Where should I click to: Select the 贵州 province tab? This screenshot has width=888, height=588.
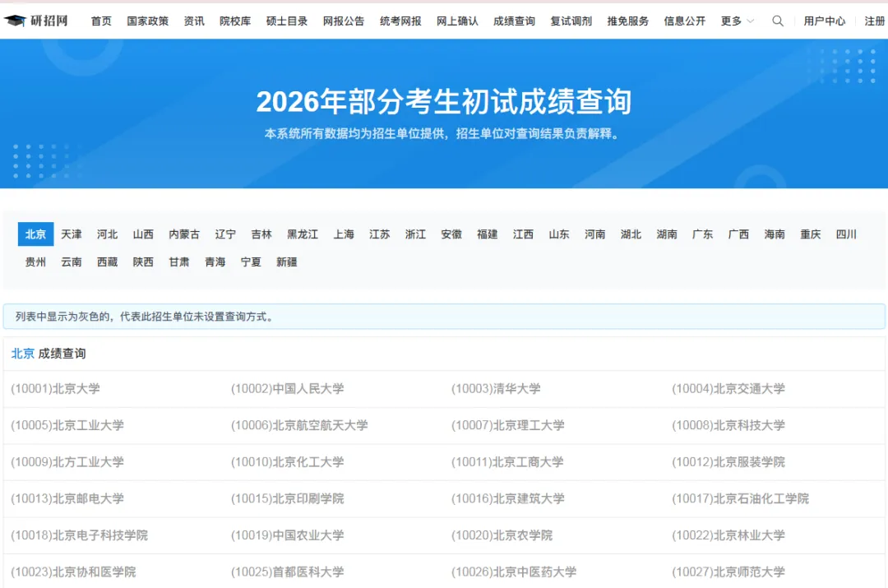click(x=35, y=262)
